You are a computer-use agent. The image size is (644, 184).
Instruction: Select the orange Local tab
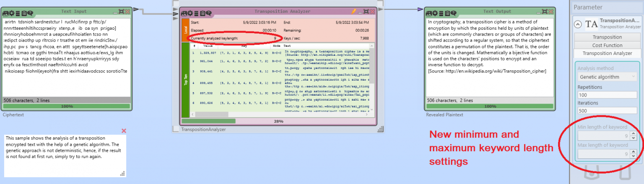click(x=186, y=30)
